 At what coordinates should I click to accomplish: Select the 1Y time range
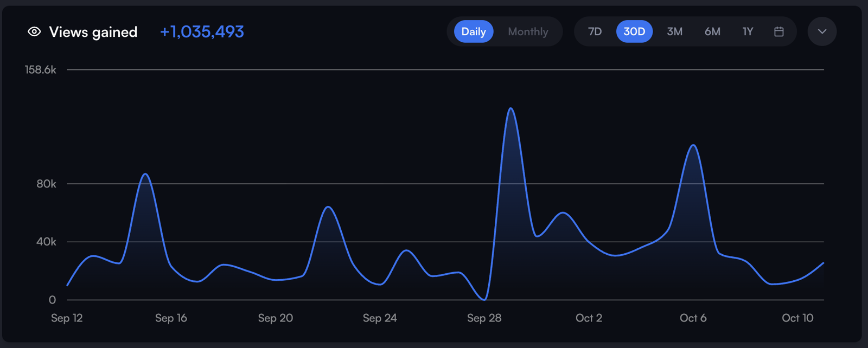tap(748, 31)
